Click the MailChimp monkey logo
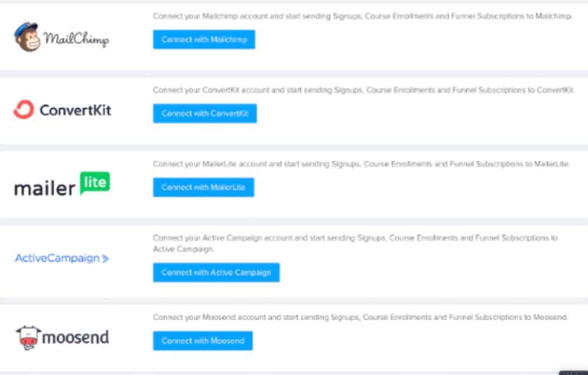This screenshot has height=375, width=588. click(27, 36)
